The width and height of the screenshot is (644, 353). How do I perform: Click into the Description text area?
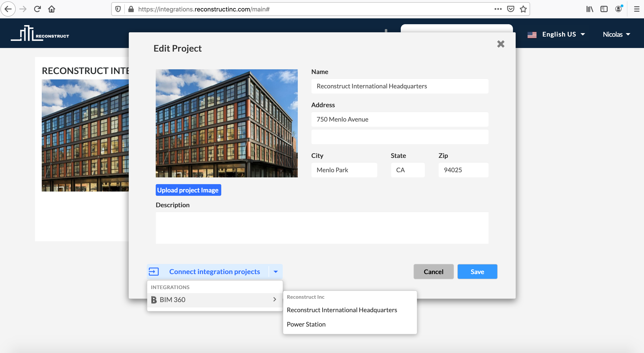(322, 228)
